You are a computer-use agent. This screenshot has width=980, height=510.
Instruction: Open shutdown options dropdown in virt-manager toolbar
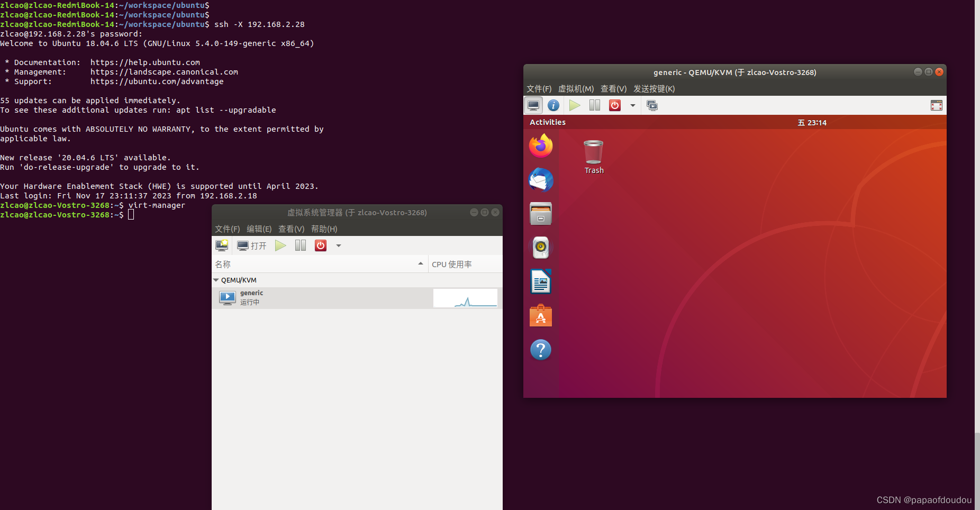coord(339,245)
